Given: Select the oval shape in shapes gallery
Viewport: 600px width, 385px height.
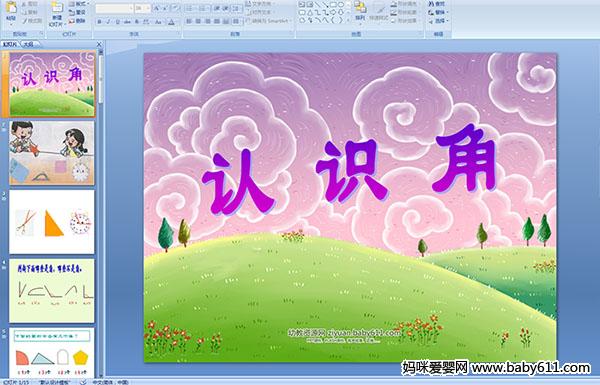Looking at the screenshot, I should [341, 5].
